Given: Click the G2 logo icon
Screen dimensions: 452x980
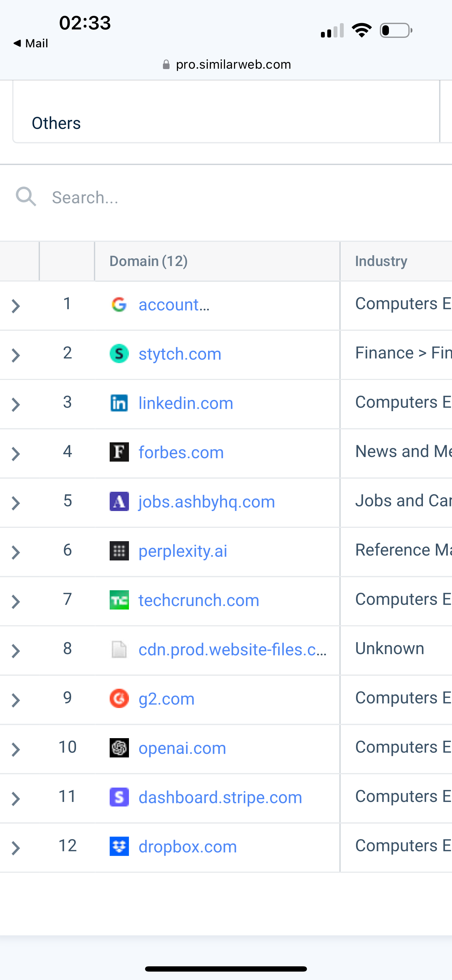Looking at the screenshot, I should tap(119, 699).
